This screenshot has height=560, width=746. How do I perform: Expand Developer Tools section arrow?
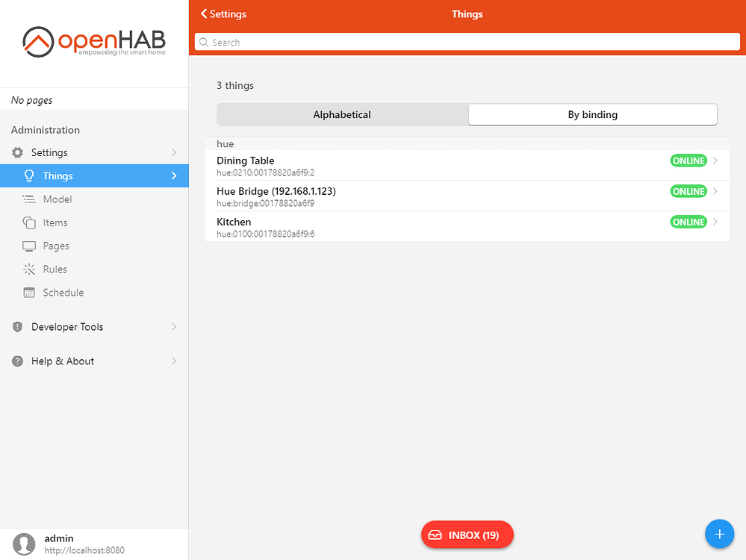(x=174, y=326)
